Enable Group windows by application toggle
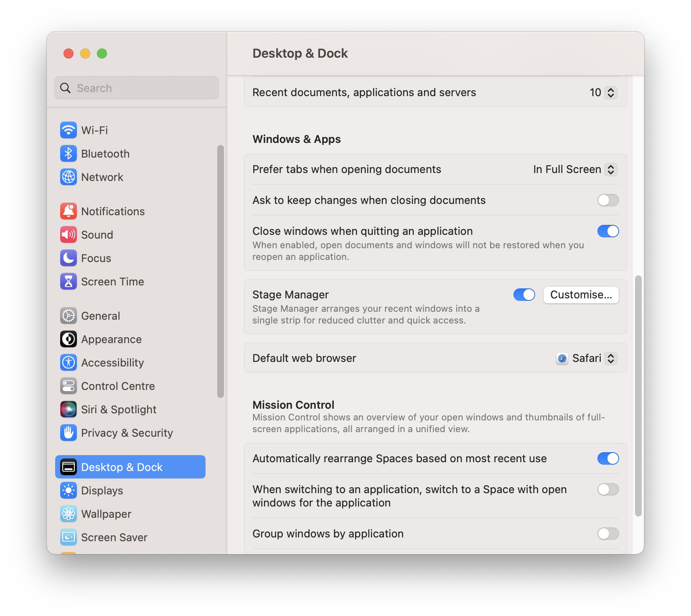This screenshot has height=616, width=691. coord(608,534)
